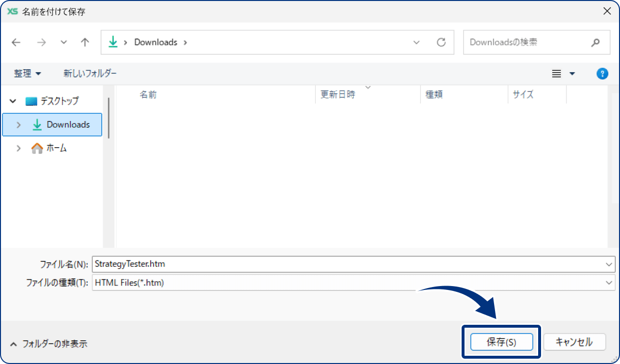
Task: Click the search magnifier icon
Action: pos(595,43)
